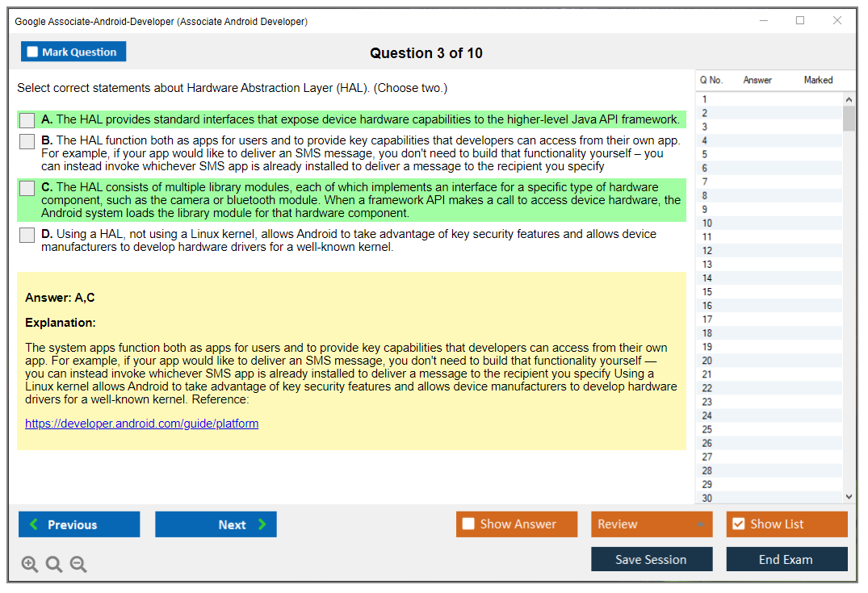The height and width of the screenshot is (593, 868).
Task: Toggle the Mark Question checkbox
Action: tap(33, 52)
